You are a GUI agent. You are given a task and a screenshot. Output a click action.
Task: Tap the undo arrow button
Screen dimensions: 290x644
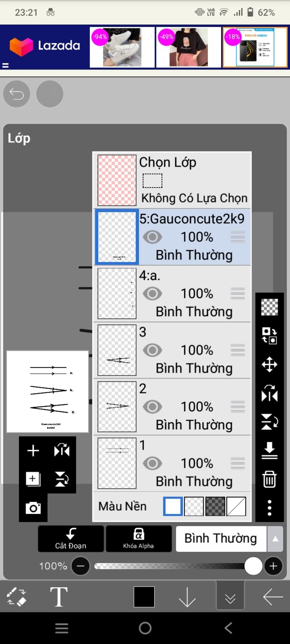(16, 94)
